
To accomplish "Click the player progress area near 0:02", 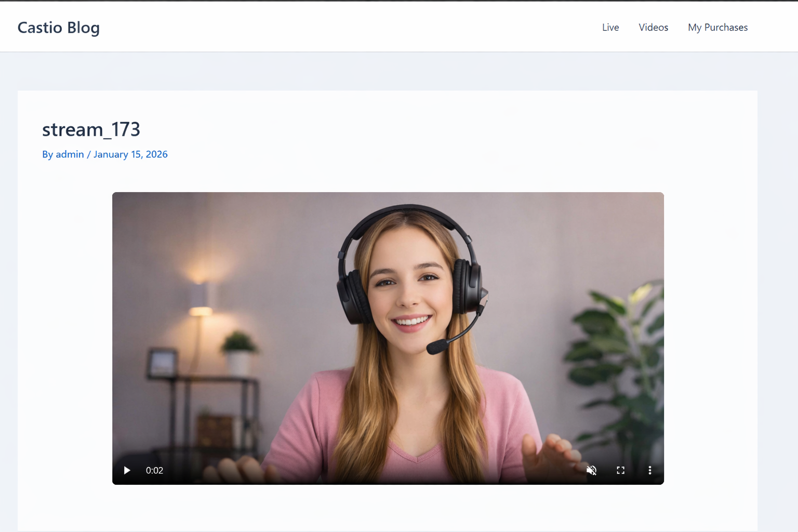I will point(154,470).
